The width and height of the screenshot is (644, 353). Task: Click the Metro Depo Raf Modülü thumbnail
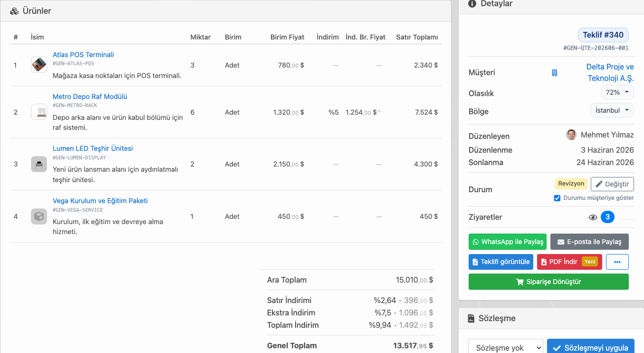click(x=39, y=112)
